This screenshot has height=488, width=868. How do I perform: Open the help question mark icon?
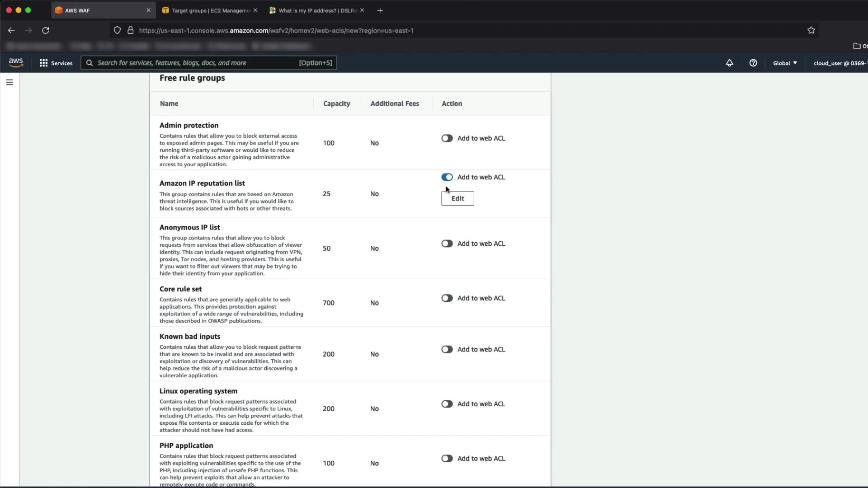coord(753,63)
